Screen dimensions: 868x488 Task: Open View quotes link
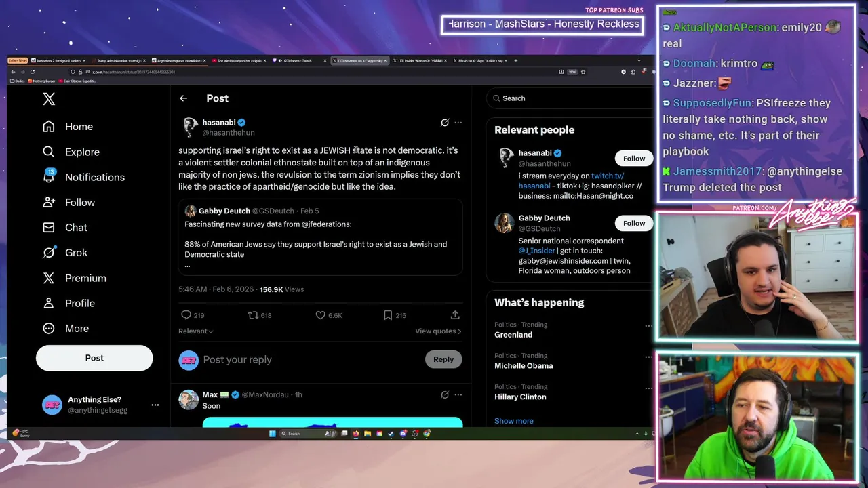[x=438, y=331]
